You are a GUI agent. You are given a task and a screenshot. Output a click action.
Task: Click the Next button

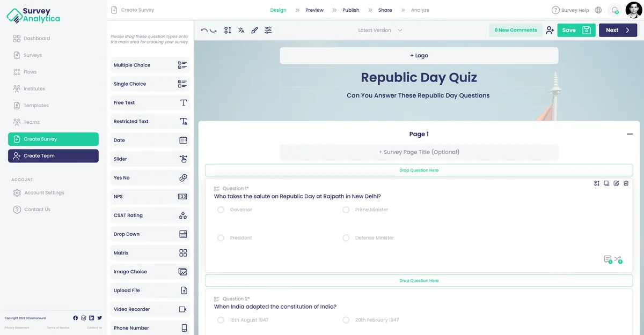pos(618,31)
